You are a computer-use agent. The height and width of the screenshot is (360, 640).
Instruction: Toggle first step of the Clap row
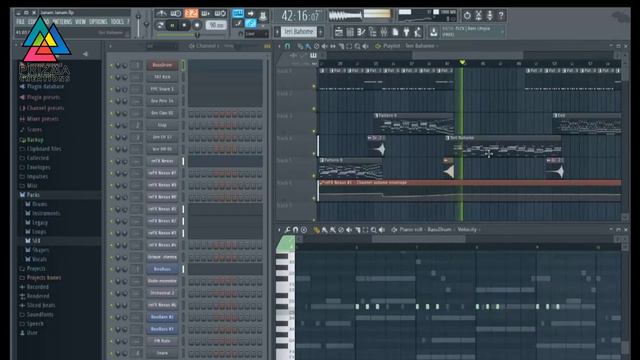pyautogui.click(x=191, y=125)
